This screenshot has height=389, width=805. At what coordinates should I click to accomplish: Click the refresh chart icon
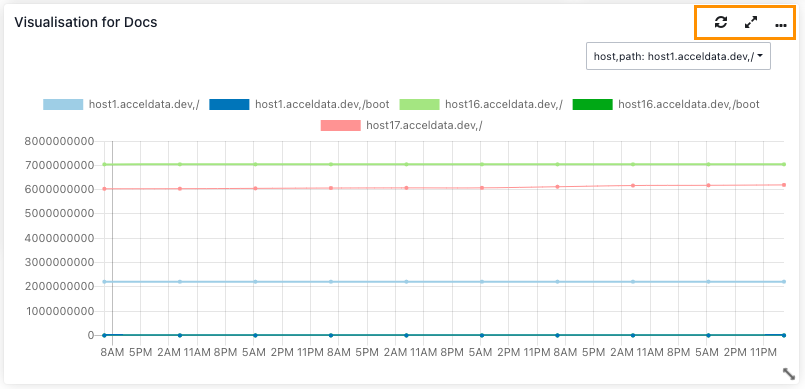click(x=721, y=22)
